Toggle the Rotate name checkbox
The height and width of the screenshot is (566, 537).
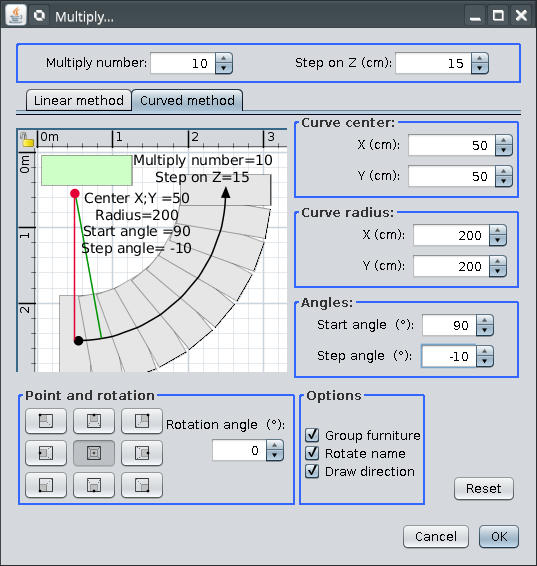pos(312,453)
